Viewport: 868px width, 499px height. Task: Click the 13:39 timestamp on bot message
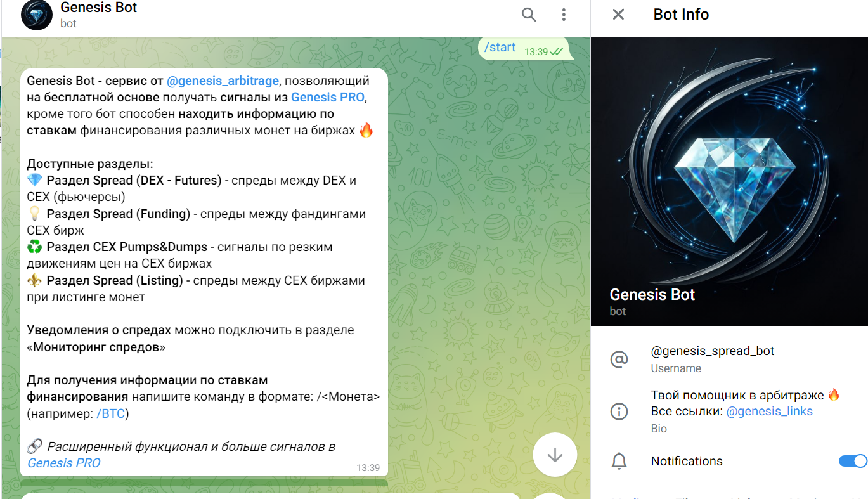click(x=368, y=468)
